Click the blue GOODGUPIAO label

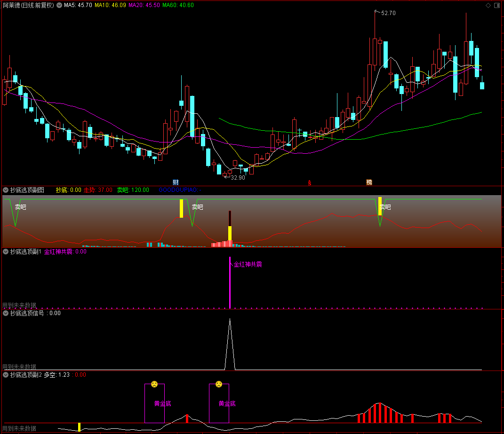coord(180,190)
